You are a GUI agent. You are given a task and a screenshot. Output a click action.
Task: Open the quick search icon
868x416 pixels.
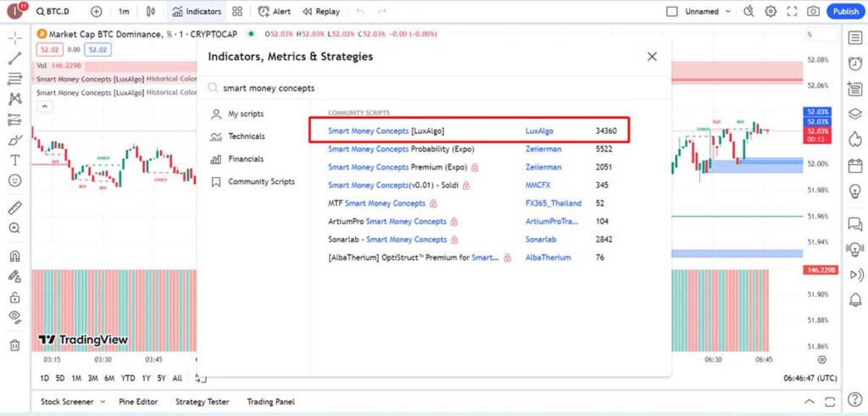coord(749,11)
